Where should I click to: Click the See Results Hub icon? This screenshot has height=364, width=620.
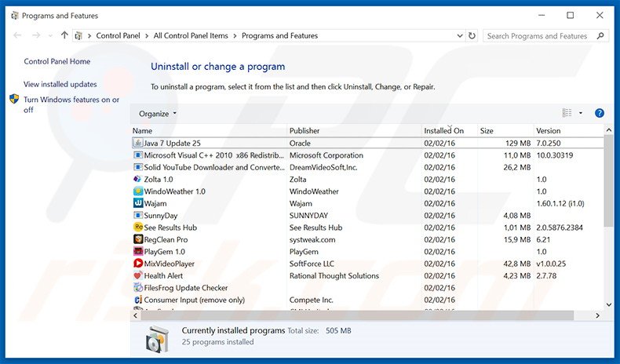click(138, 227)
